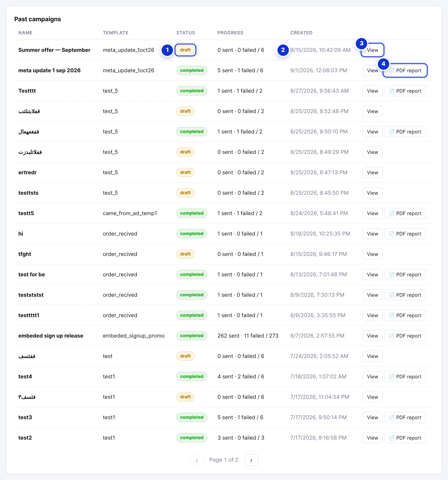View the Testttt campaign
Viewport: 448px width, 480px height.
point(372,91)
